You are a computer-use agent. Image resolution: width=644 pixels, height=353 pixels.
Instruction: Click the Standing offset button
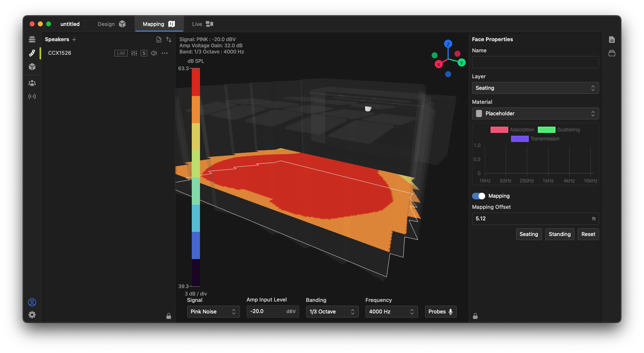[559, 234]
